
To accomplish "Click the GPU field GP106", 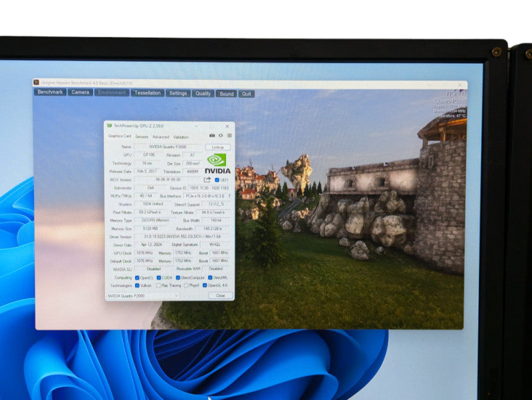I will 148,155.
